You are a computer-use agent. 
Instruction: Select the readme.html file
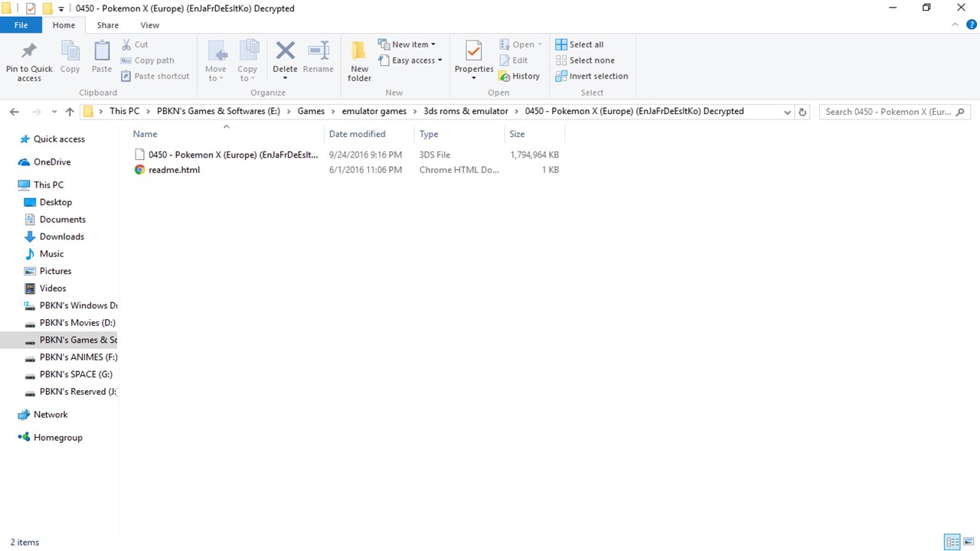174,170
